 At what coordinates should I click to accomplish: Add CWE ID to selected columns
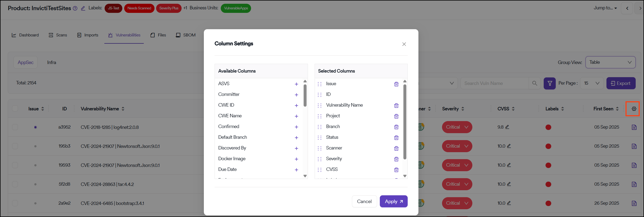pyautogui.click(x=296, y=106)
